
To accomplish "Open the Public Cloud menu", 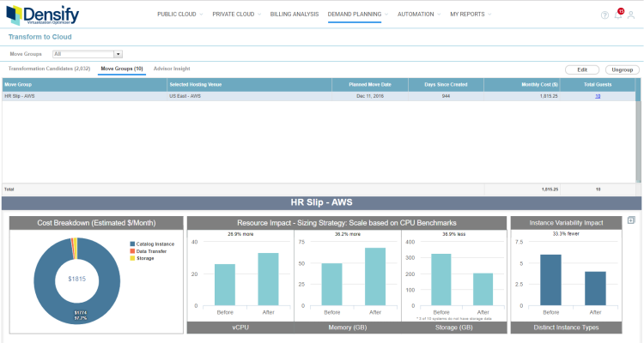I will [x=177, y=14].
